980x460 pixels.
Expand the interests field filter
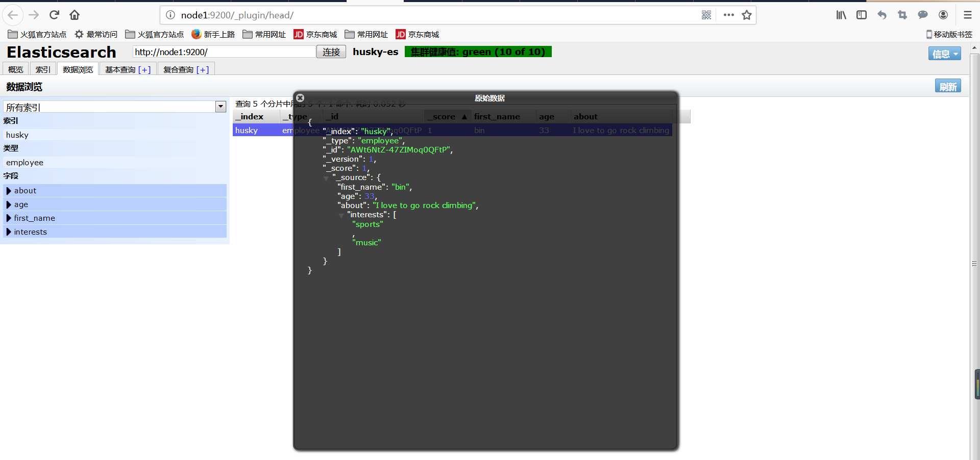click(x=115, y=232)
